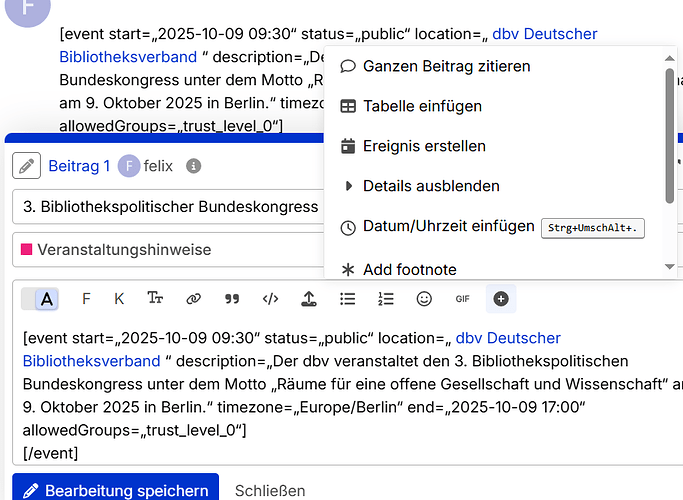Create a bulleted list
Screen dimensions: 683x500
tap(348, 299)
